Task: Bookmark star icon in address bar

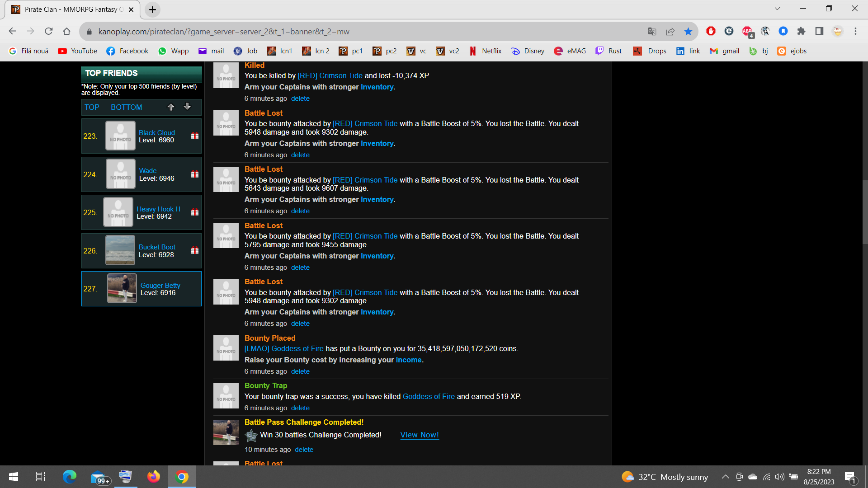Action: click(x=688, y=31)
